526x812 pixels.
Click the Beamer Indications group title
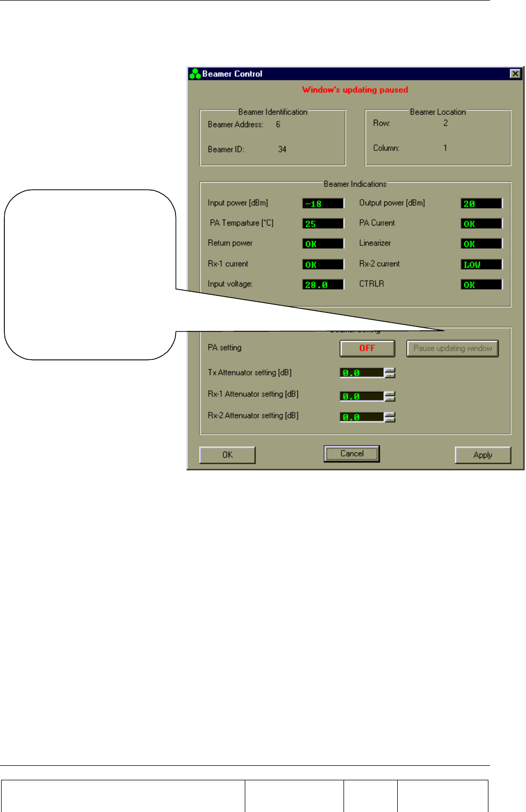tap(355, 184)
